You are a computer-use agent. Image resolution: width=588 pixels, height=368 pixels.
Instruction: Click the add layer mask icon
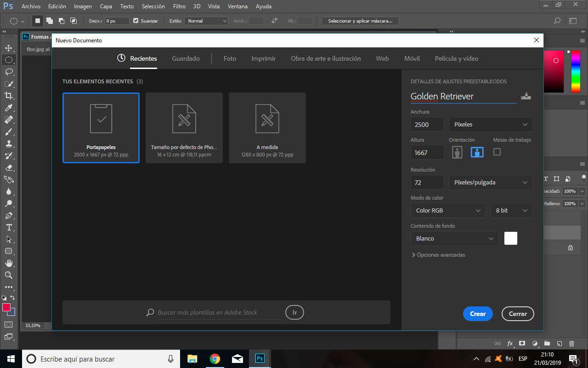pyautogui.click(x=522, y=343)
